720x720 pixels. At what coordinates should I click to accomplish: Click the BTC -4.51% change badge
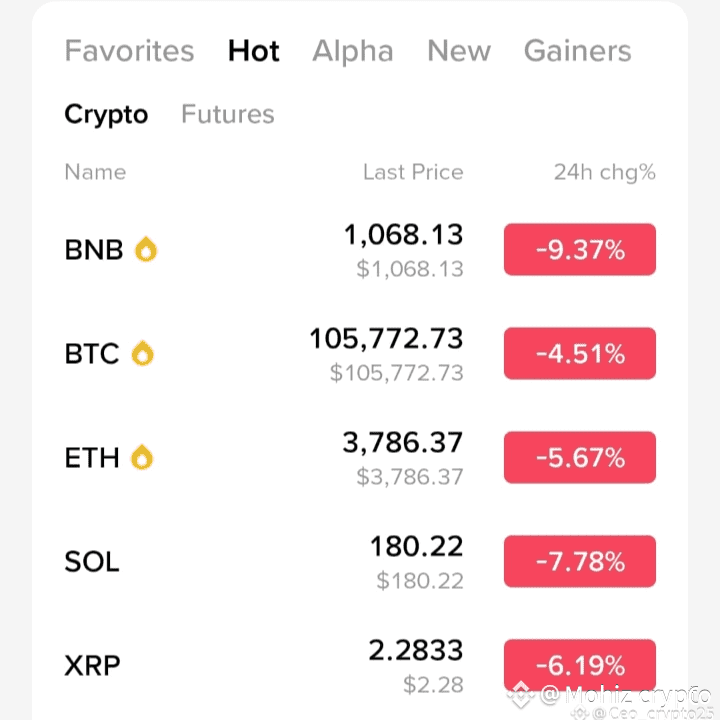click(x=580, y=354)
